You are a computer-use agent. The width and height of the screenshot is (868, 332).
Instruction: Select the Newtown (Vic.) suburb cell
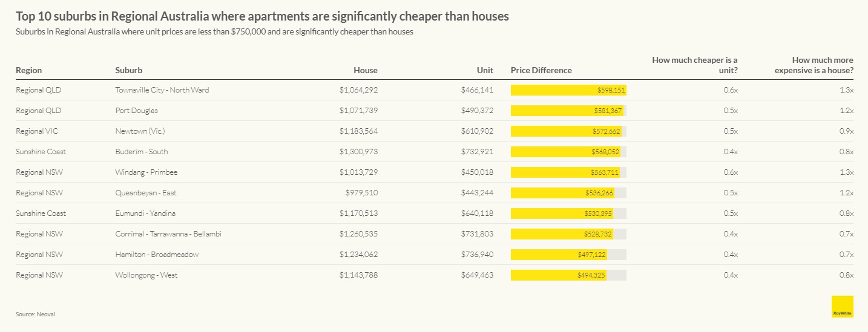tap(140, 131)
